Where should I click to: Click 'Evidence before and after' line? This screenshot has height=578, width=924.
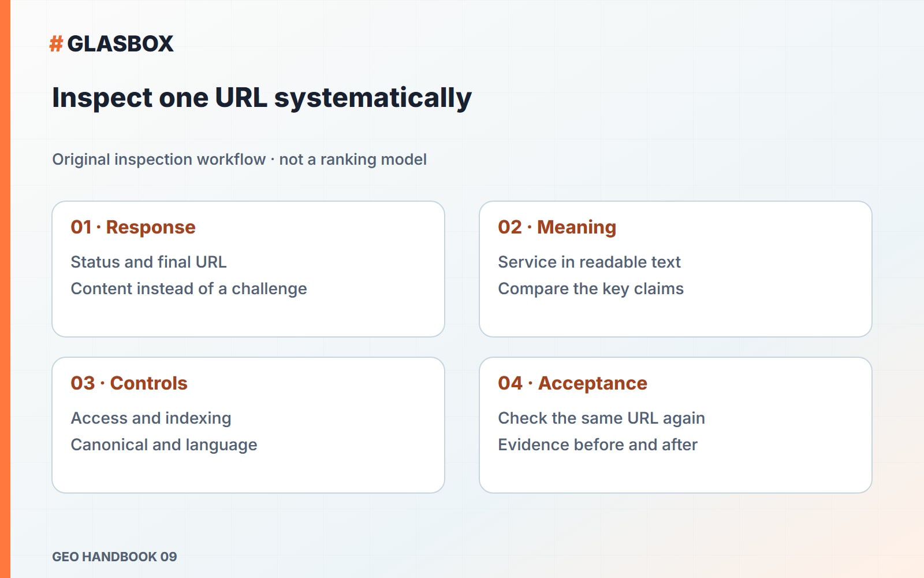tap(598, 444)
